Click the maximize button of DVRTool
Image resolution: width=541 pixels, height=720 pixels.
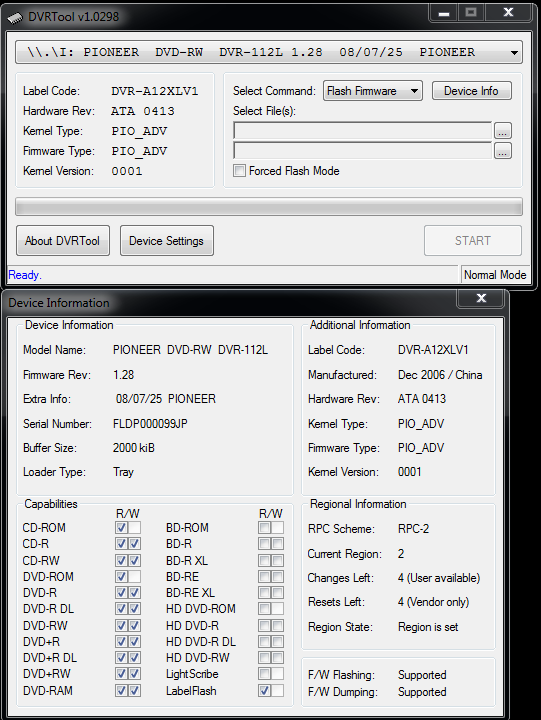471,13
